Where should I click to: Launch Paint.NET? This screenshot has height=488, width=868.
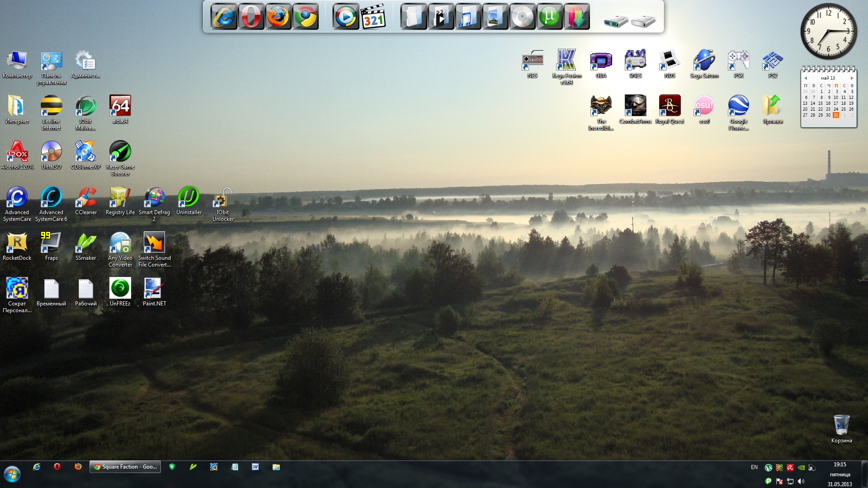click(x=154, y=288)
